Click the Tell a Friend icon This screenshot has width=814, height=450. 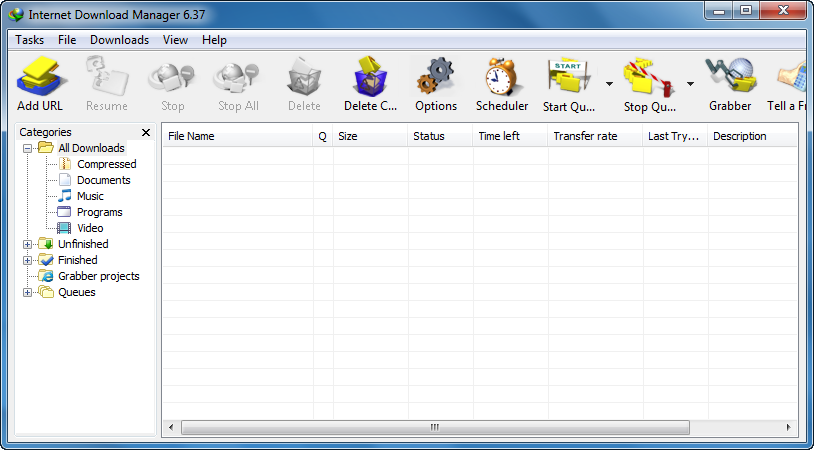pyautogui.click(x=791, y=77)
